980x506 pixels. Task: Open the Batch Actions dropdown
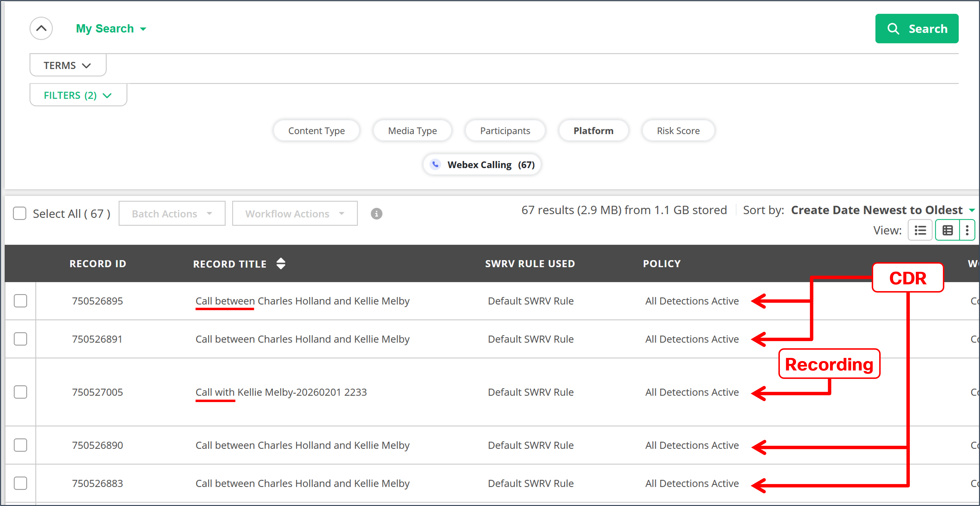click(172, 214)
